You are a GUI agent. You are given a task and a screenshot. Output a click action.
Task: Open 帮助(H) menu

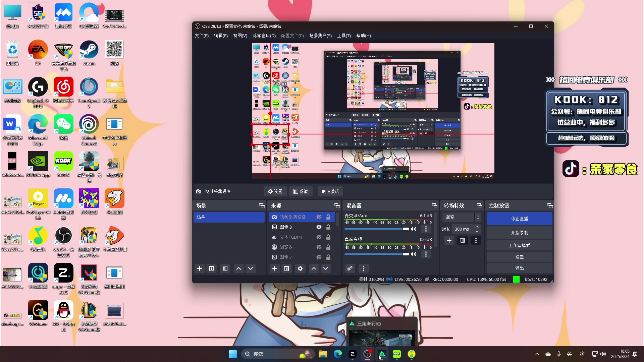(x=363, y=36)
